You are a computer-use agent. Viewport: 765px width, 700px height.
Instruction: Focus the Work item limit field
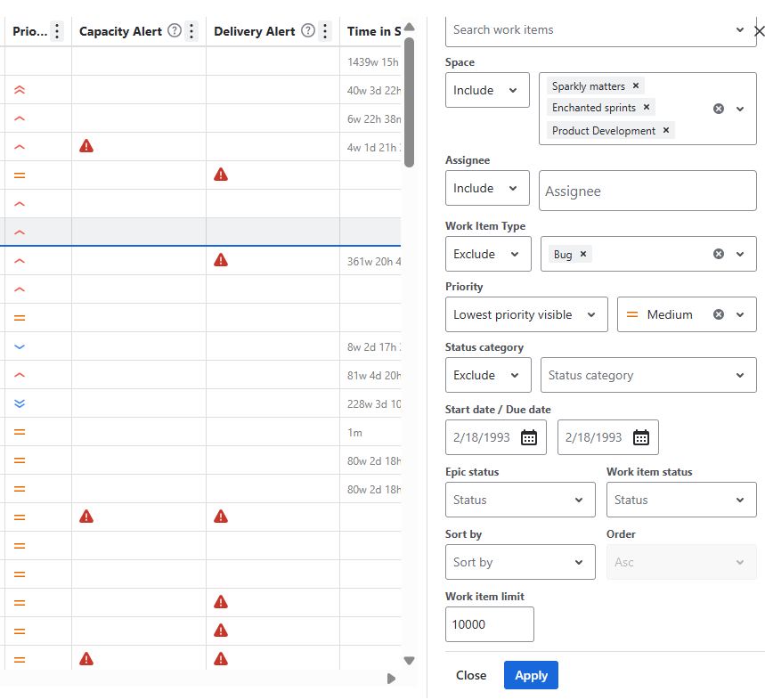point(489,624)
